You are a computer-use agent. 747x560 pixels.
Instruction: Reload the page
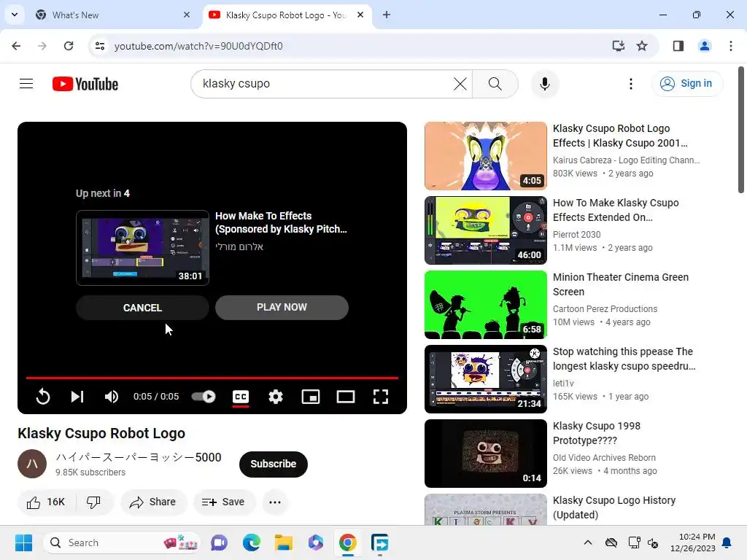(69, 46)
